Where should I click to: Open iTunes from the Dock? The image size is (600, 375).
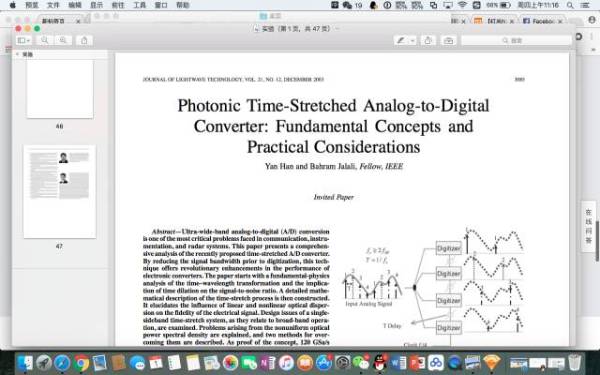pos(286,362)
